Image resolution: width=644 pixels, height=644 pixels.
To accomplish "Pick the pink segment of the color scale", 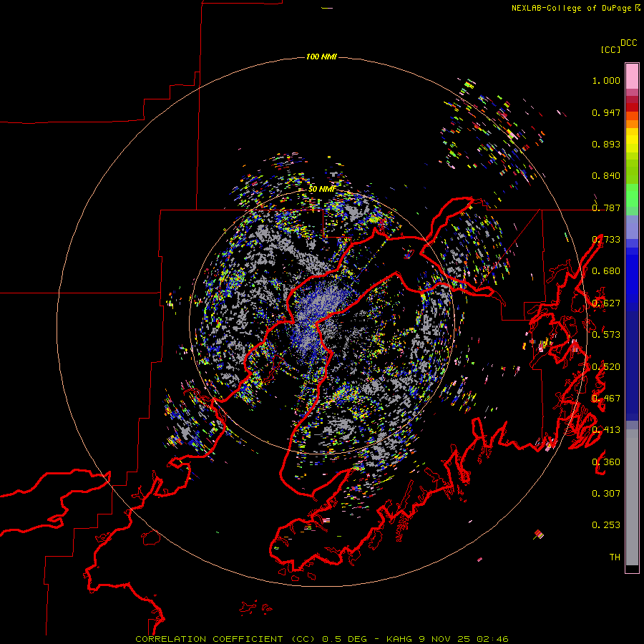I will click(x=632, y=76).
